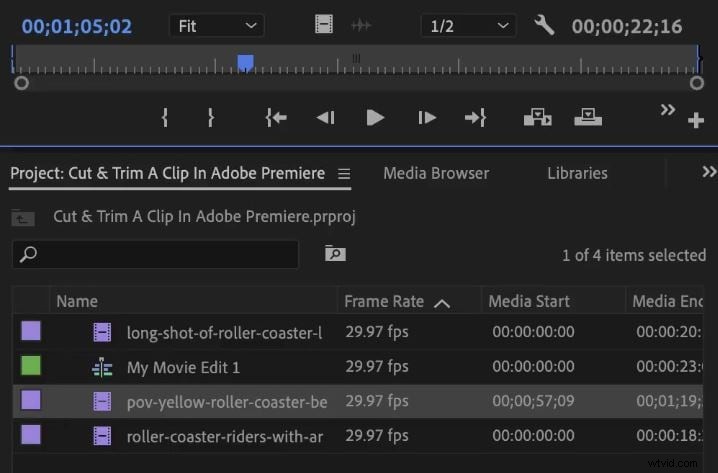Click the project search field

point(155,255)
